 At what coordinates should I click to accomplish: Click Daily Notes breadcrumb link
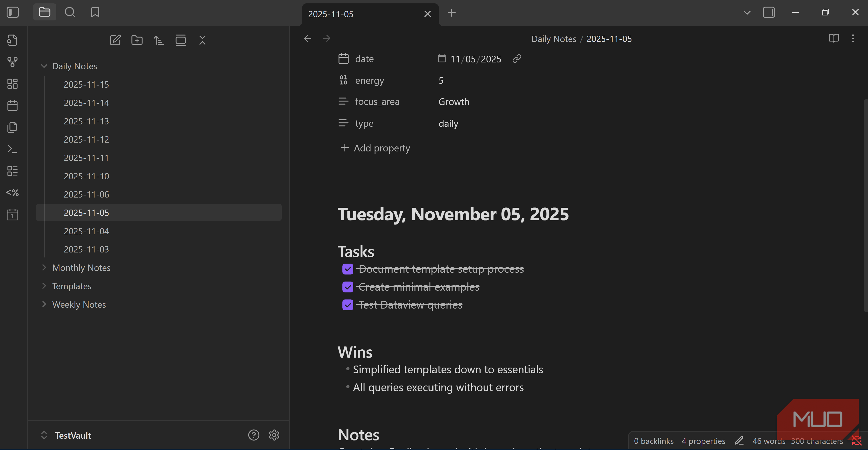click(554, 39)
